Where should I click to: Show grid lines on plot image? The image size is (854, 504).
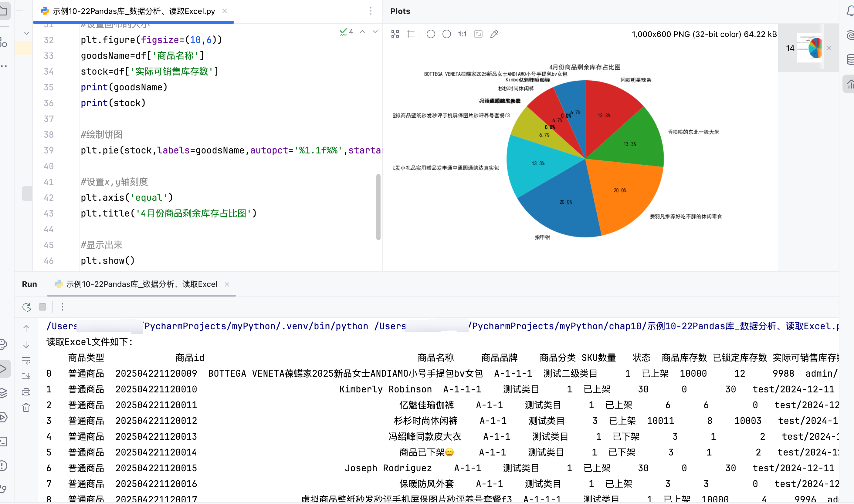[411, 34]
